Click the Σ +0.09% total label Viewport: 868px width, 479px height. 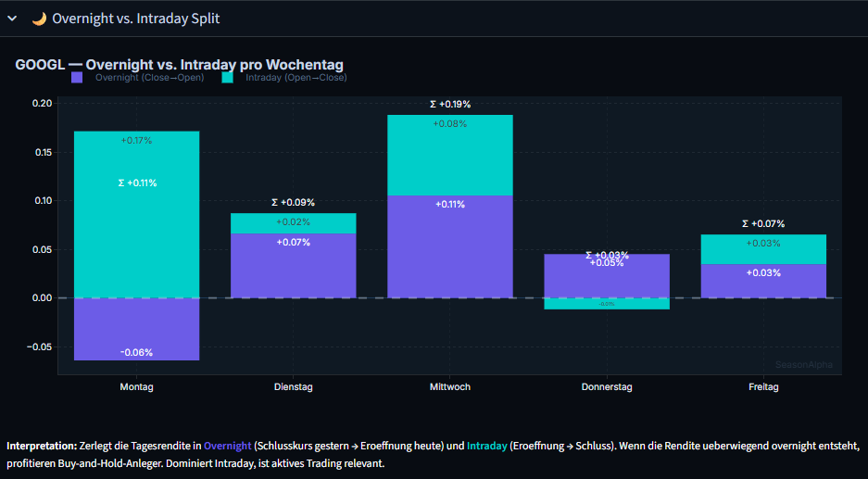coord(294,203)
